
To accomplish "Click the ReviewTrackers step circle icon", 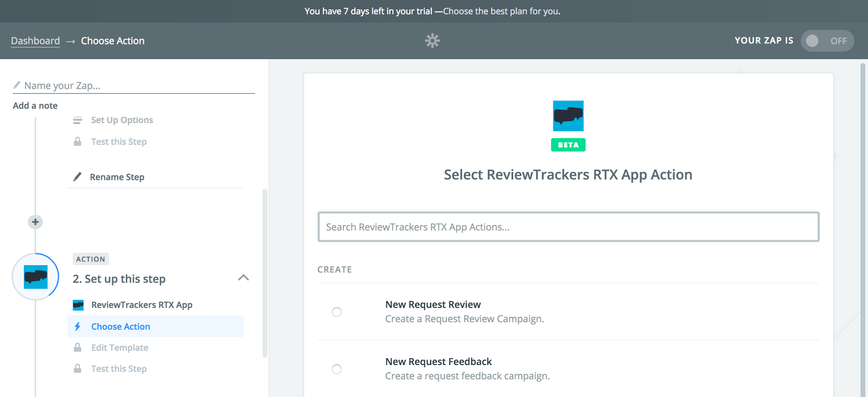I will coord(35,277).
